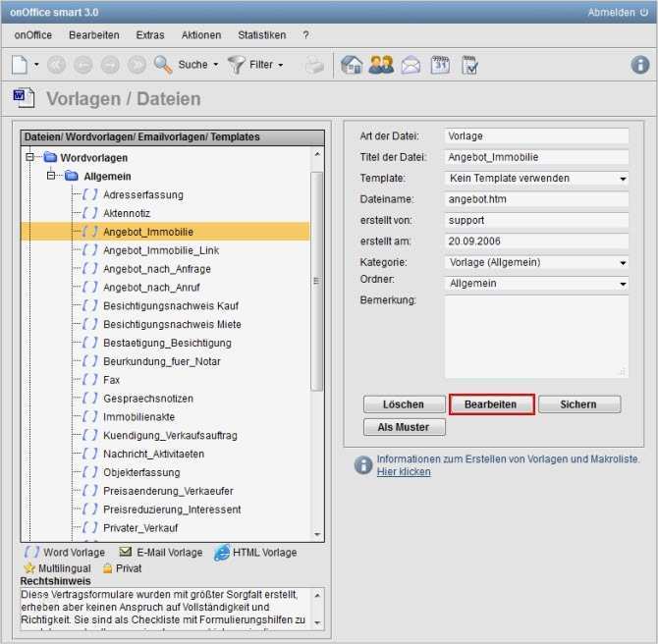This screenshot has height=644, width=658.
Task: Open the Aktionen menu
Action: coord(201,35)
